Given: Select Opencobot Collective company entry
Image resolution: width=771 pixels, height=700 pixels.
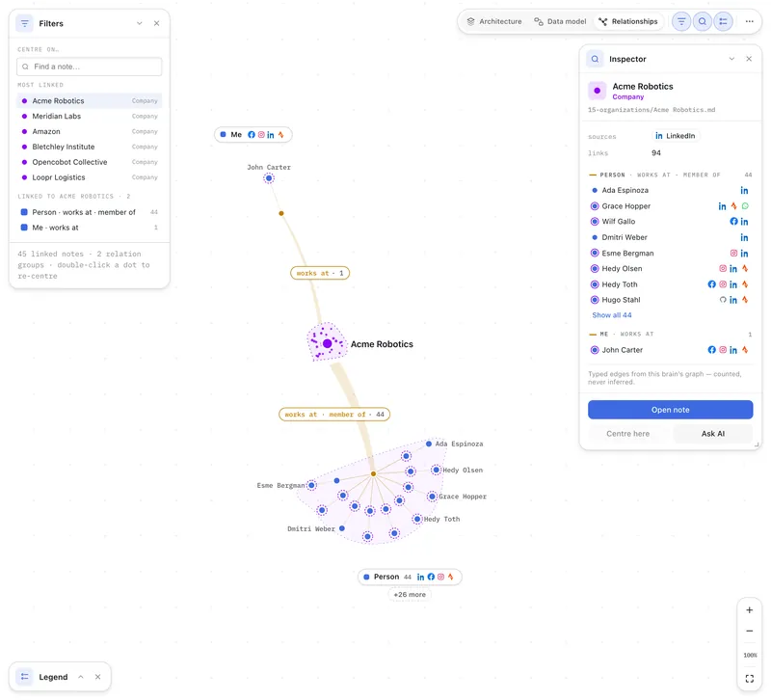Looking at the screenshot, I should (x=89, y=162).
